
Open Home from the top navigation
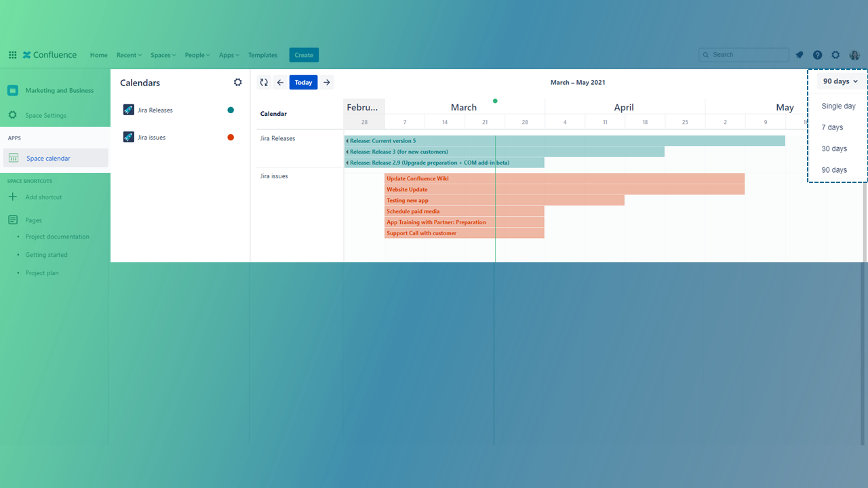pos(98,55)
